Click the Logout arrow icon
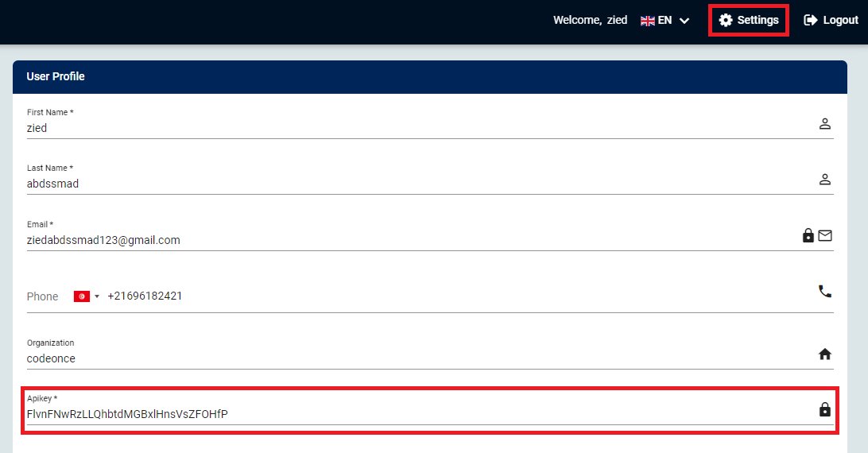This screenshot has height=453, width=868. [811, 21]
